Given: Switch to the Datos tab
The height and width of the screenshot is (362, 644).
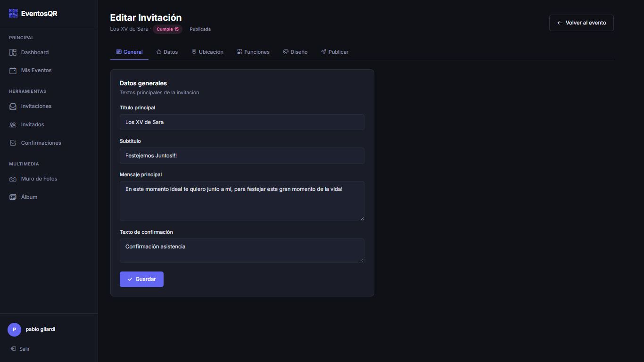Looking at the screenshot, I should pos(167,52).
